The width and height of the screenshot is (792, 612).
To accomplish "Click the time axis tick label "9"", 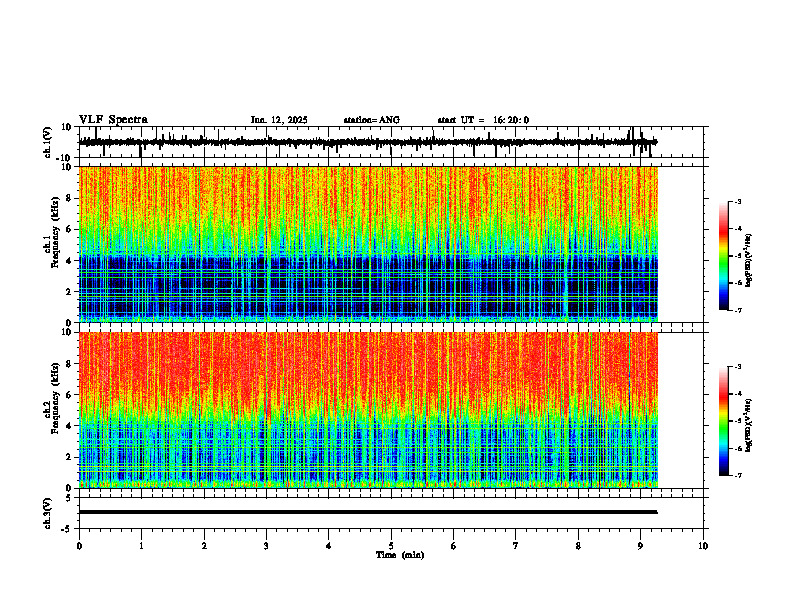I will [640, 546].
